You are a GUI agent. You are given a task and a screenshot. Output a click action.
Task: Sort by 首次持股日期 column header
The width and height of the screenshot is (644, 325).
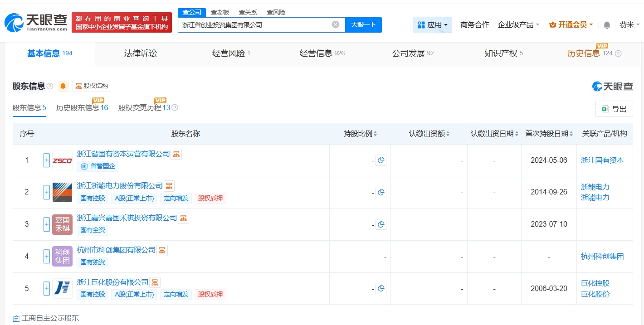point(549,134)
